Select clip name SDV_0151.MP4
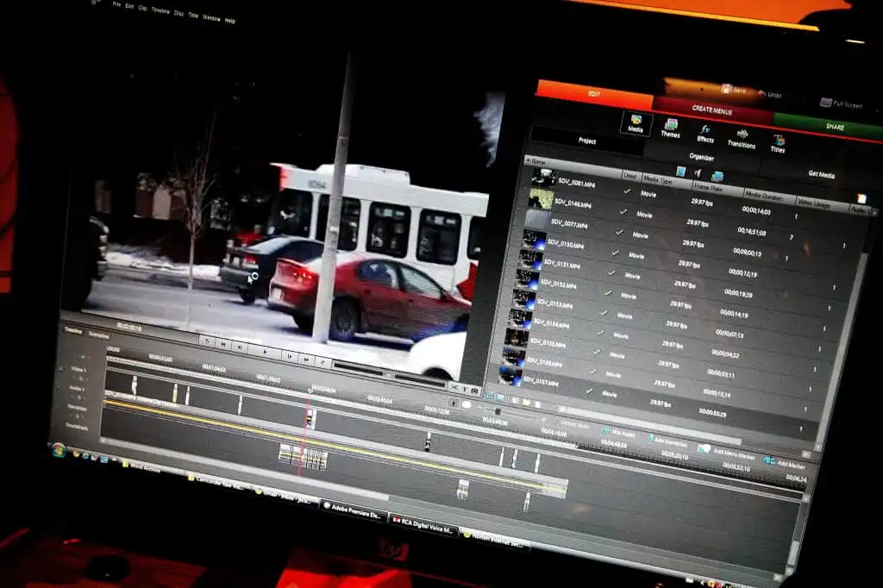The height and width of the screenshot is (588, 883). click(x=561, y=264)
